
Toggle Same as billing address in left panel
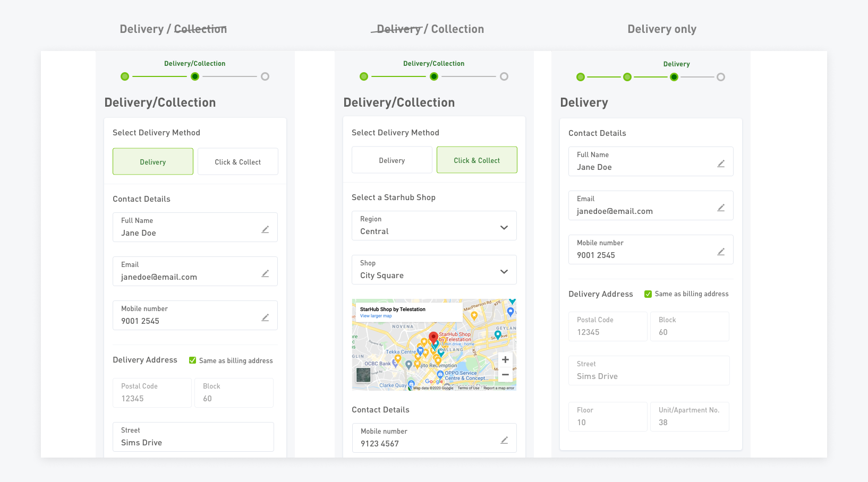click(x=193, y=360)
